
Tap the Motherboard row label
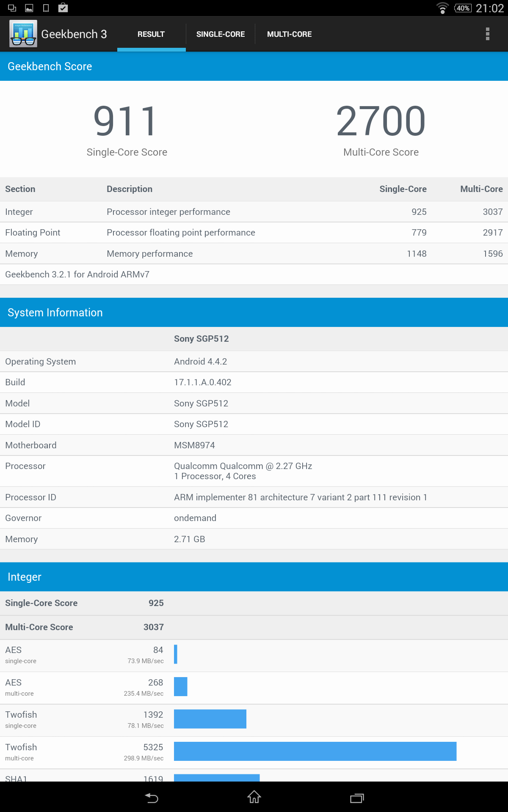[31, 445]
